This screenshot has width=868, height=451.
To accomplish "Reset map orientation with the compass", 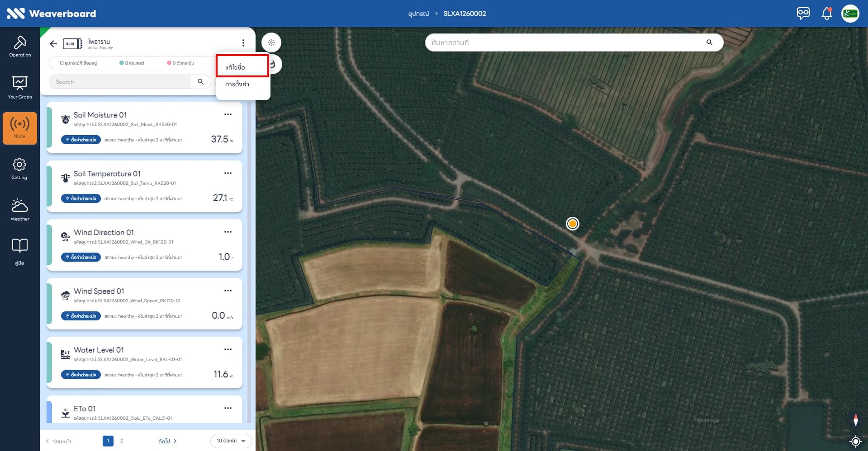I will click(x=855, y=420).
